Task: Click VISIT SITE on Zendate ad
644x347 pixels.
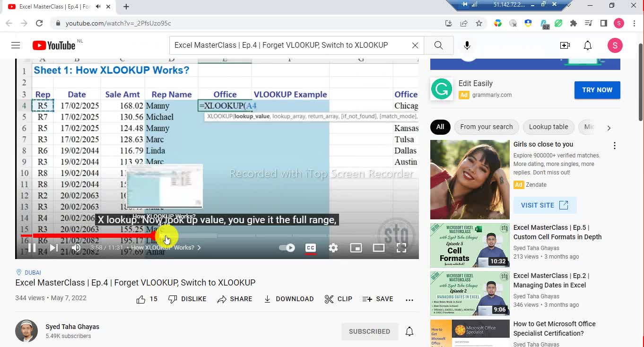Action: coord(545,205)
